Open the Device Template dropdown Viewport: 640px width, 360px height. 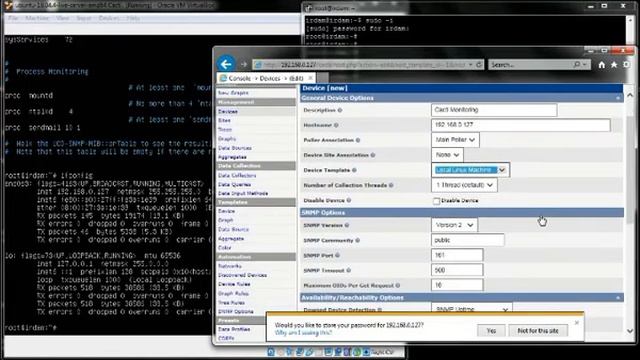click(470, 170)
